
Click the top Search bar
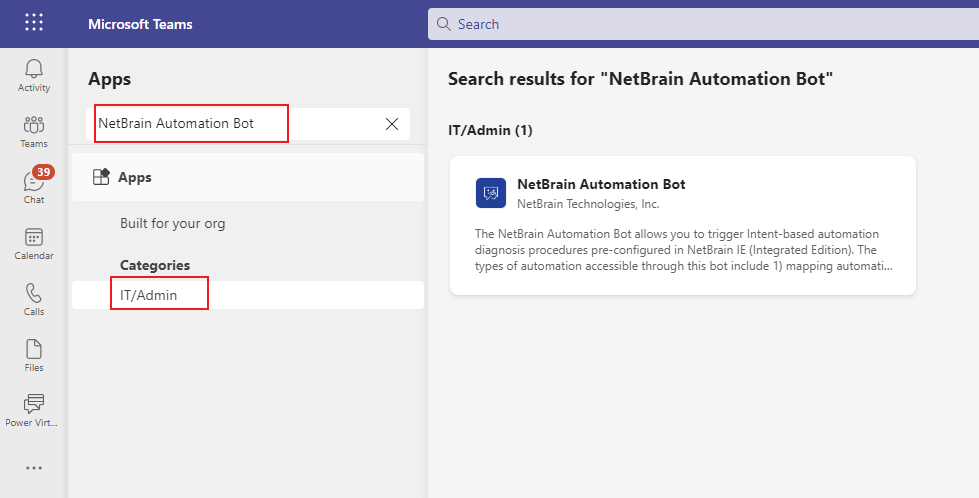(700, 24)
